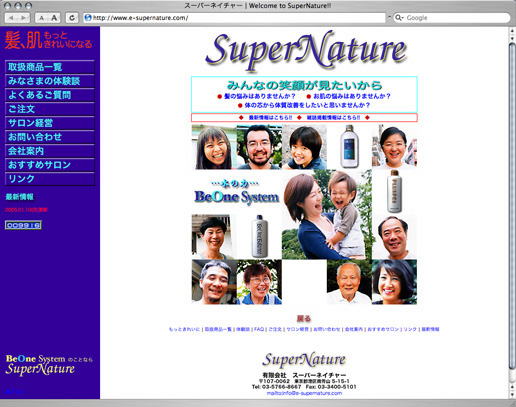516x407 pixels.
Task: Open footer link 最新情報
Action: point(430,329)
